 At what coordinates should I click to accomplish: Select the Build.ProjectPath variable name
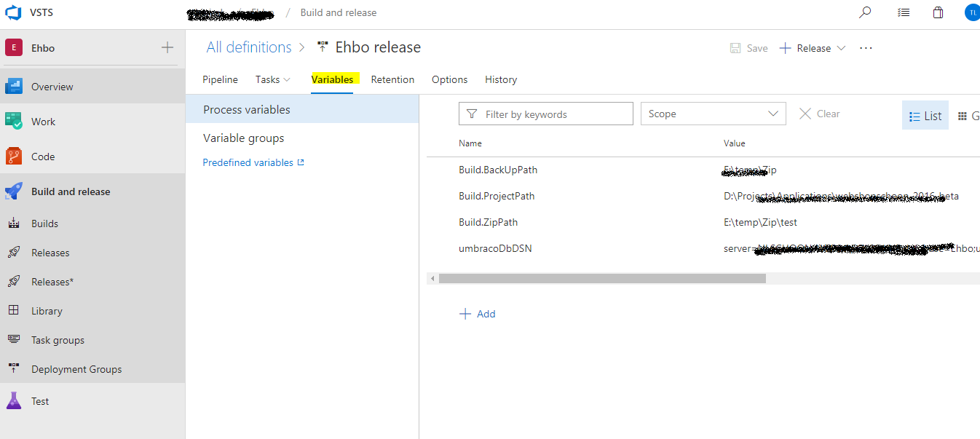pyautogui.click(x=497, y=196)
